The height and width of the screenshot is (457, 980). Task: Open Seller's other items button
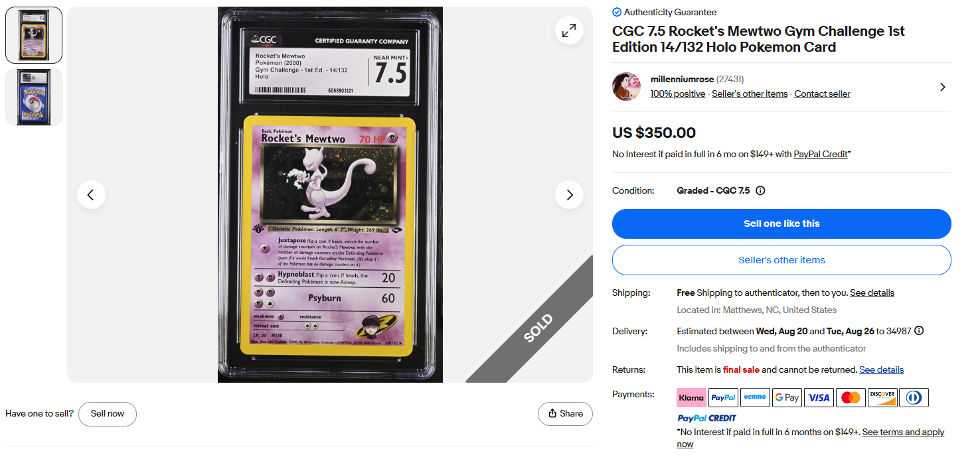(781, 260)
